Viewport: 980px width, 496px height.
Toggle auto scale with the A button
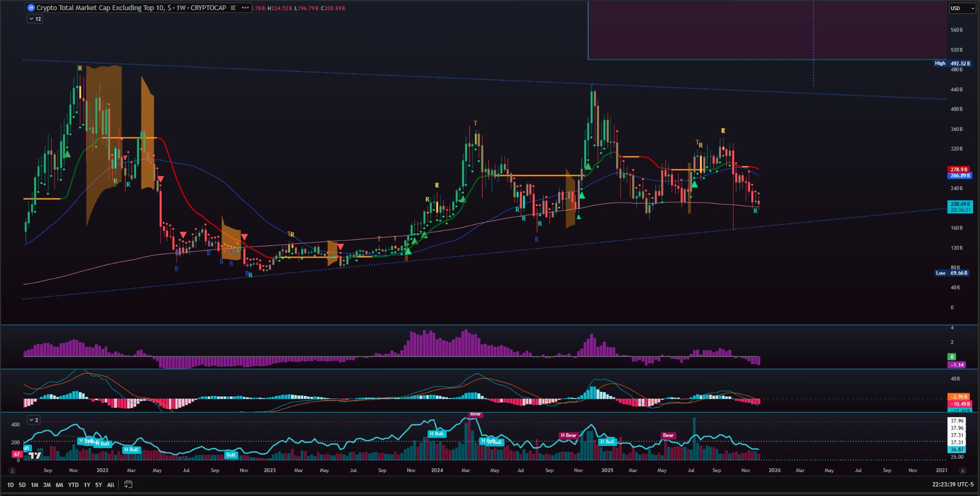click(x=962, y=470)
